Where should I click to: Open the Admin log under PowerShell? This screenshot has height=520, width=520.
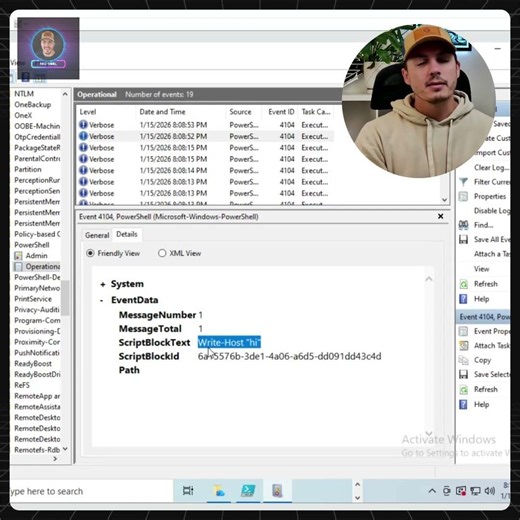[x=36, y=256]
